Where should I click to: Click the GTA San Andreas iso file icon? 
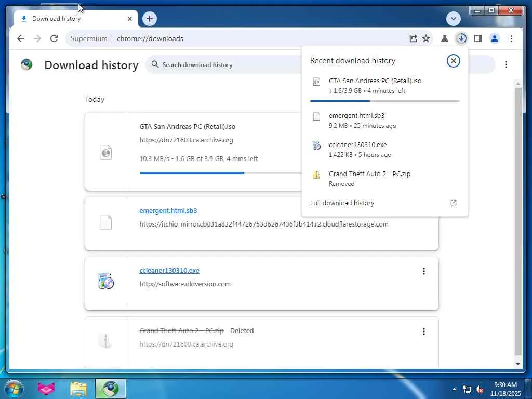pos(106,153)
